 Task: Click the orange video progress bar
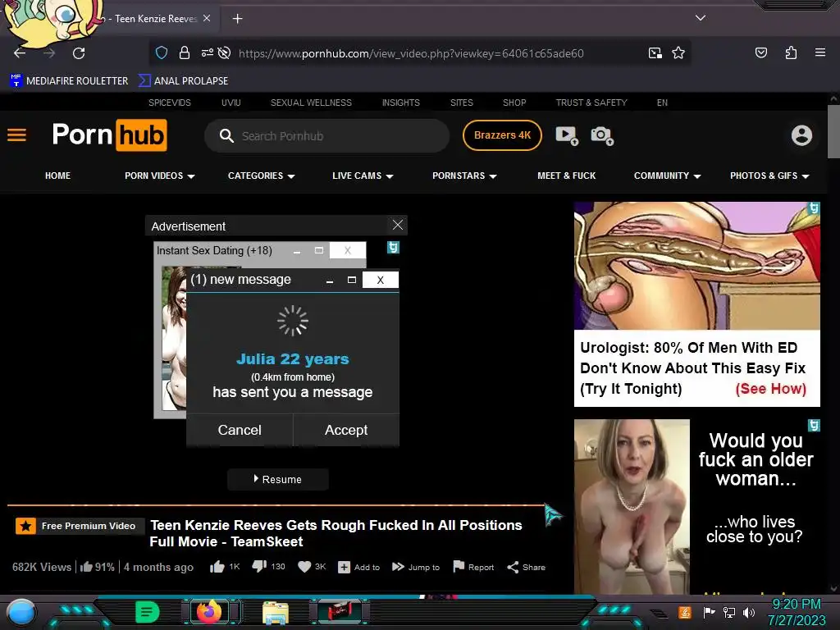point(276,504)
